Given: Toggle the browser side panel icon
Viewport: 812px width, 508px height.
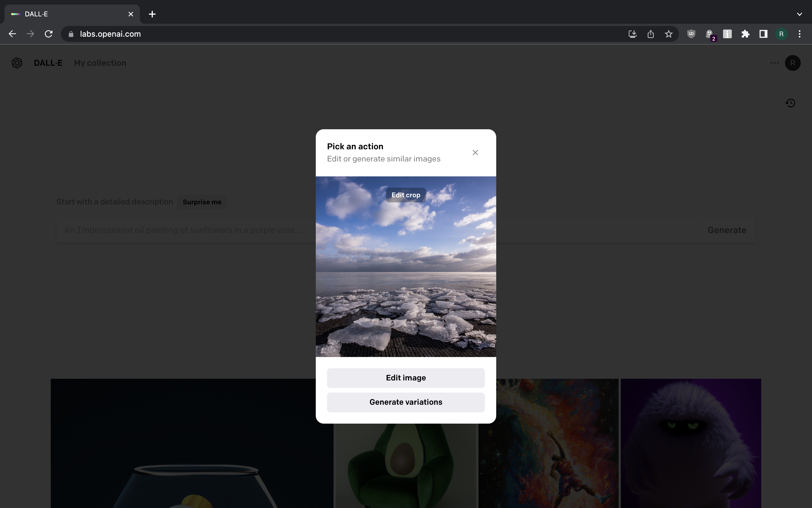Looking at the screenshot, I should 763,34.
